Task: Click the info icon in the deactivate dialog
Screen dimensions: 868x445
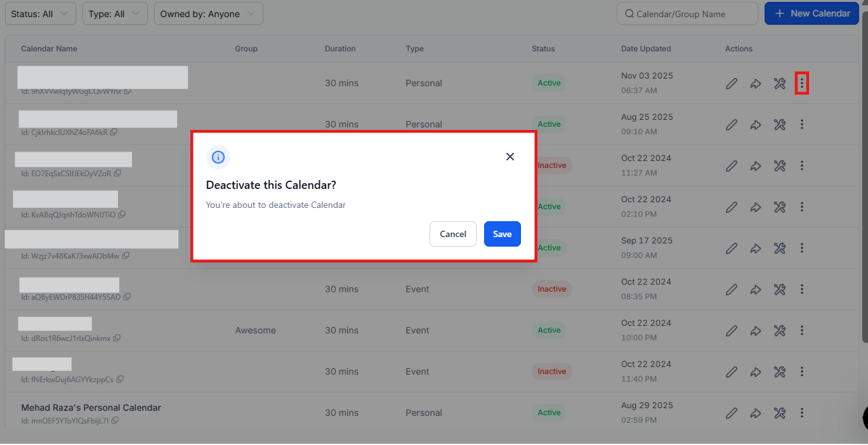Action: pos(218,157)
